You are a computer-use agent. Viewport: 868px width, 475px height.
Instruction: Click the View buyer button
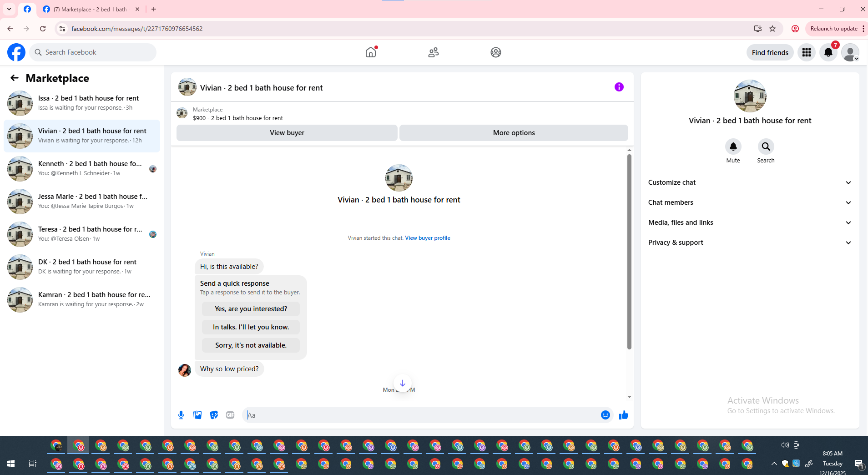pyautogui.click(x=287, y=133)
